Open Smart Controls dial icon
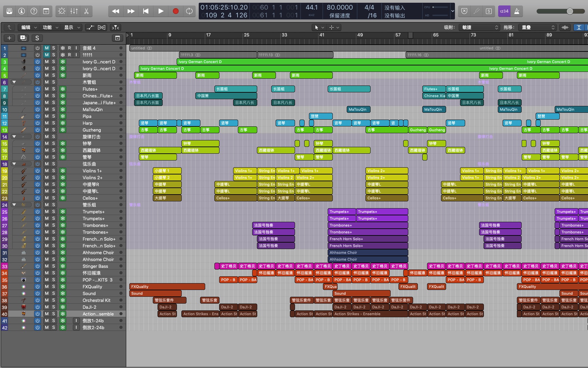 [62, 11]
